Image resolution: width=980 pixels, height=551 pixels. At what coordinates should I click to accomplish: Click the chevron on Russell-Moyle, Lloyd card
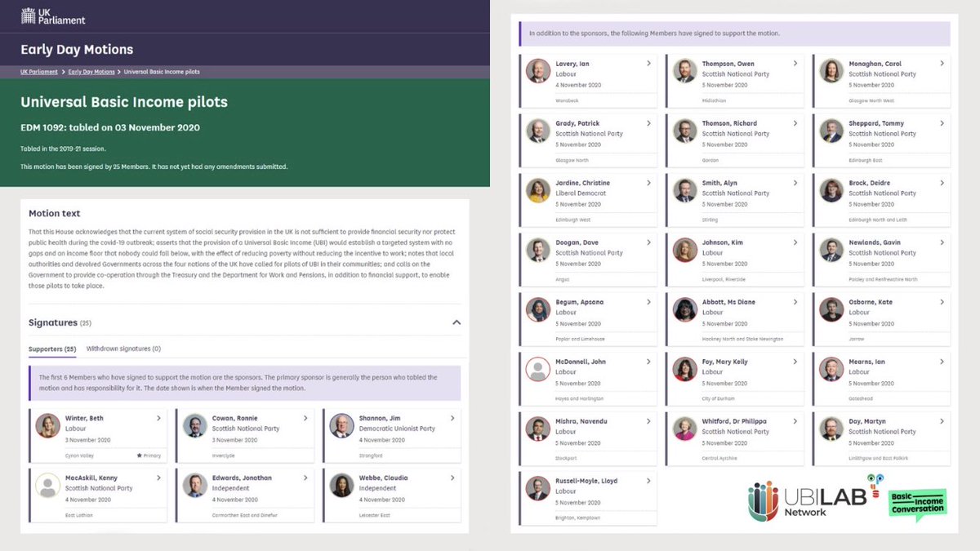pyautogui.click(x=648, y=481)
